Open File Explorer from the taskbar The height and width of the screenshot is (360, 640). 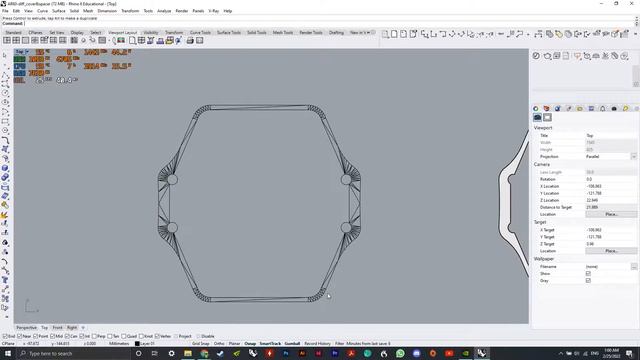point(188,353)
